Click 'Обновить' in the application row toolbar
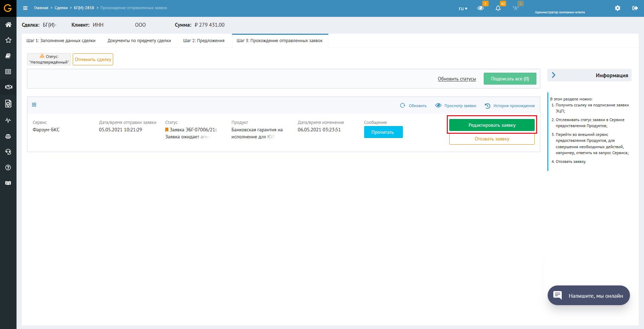This screenshot has height=329, width=644. click(x=413, y=106)
